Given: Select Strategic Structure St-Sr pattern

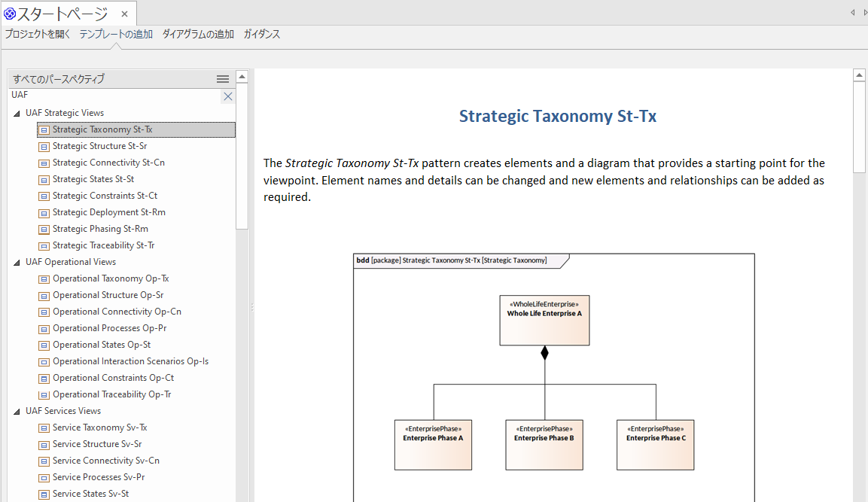Looking at the screenshot, I should [99, 146].
